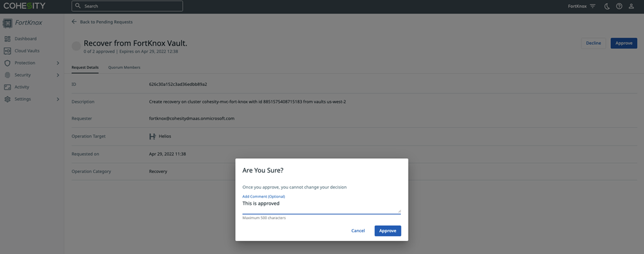Viewport: 644px width, 254px height.
Task: Expand the Settings menu chevron
Action: pos(58,100)
